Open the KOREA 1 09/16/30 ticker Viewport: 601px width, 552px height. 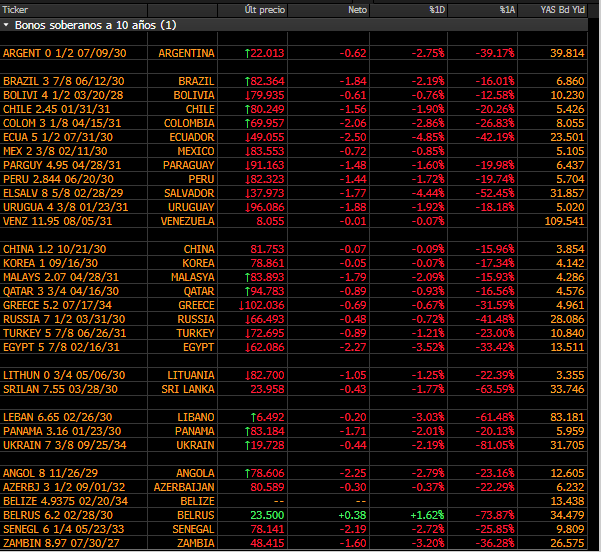[x=51, y=263]
